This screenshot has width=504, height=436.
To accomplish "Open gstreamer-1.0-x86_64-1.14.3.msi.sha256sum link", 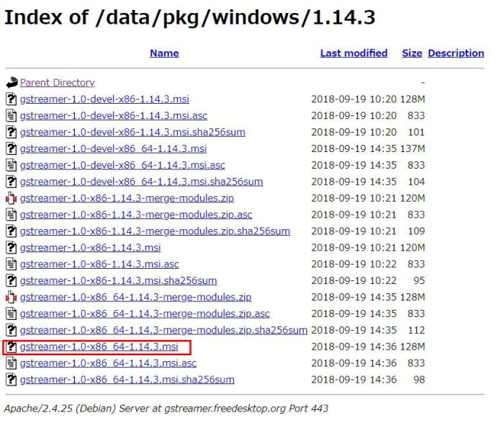I will pyautogui.click(x=127, y=380).
